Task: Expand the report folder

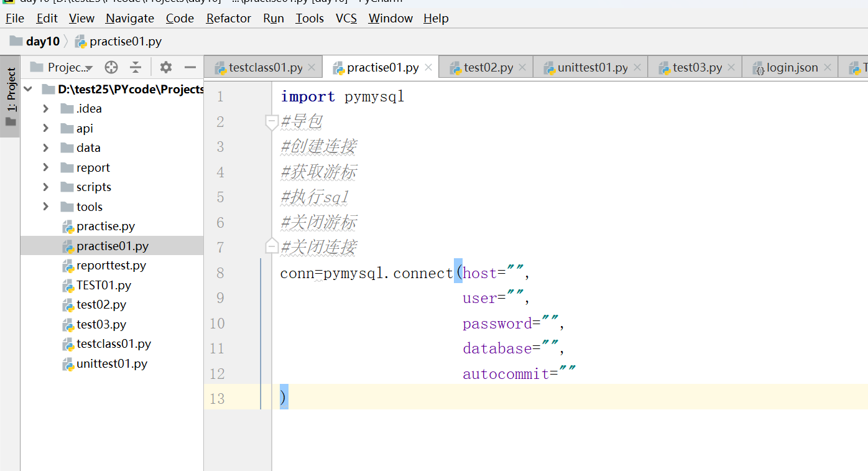Action: coord(45,167)
